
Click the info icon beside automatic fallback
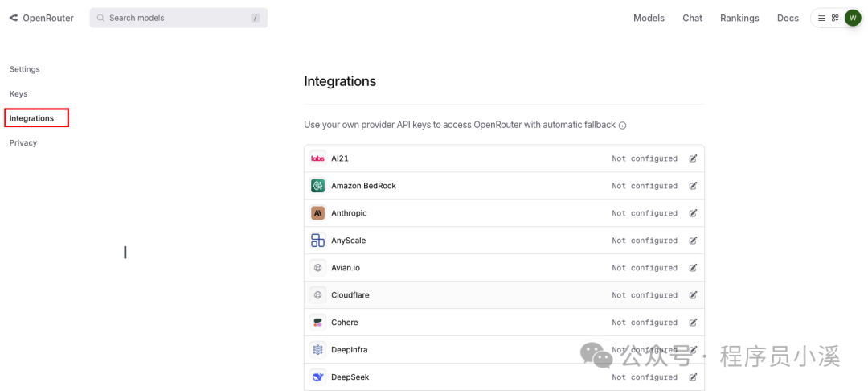pos(622,126)
